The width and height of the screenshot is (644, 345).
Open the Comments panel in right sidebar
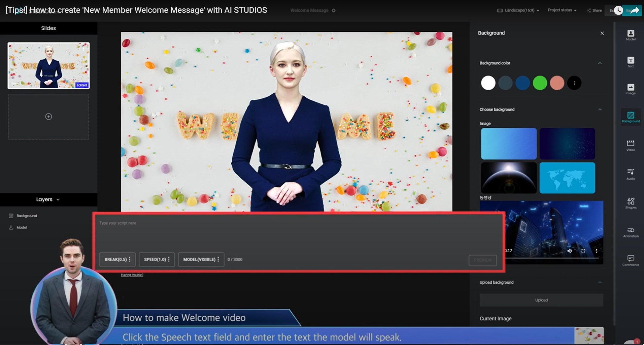click(631, 260)
